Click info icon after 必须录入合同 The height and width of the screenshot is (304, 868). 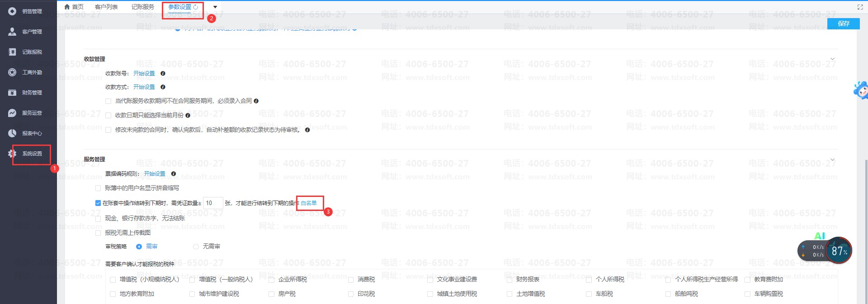(256, 101)
